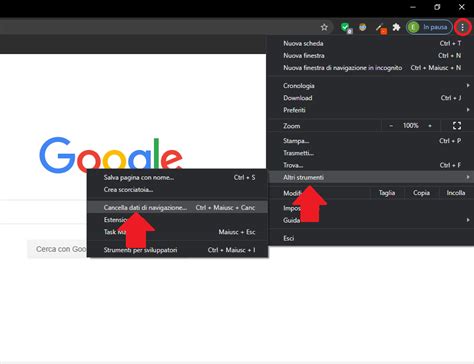Open the 'Download' menu entry
Image resolution: width=474 pixels, height=364 pixels.
pos(371,98)
